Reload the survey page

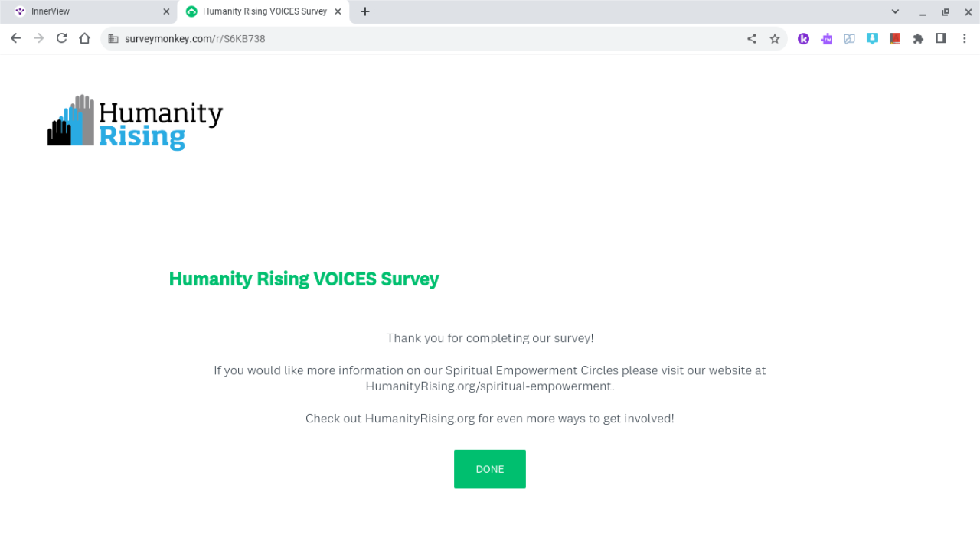tap(62, 38)
